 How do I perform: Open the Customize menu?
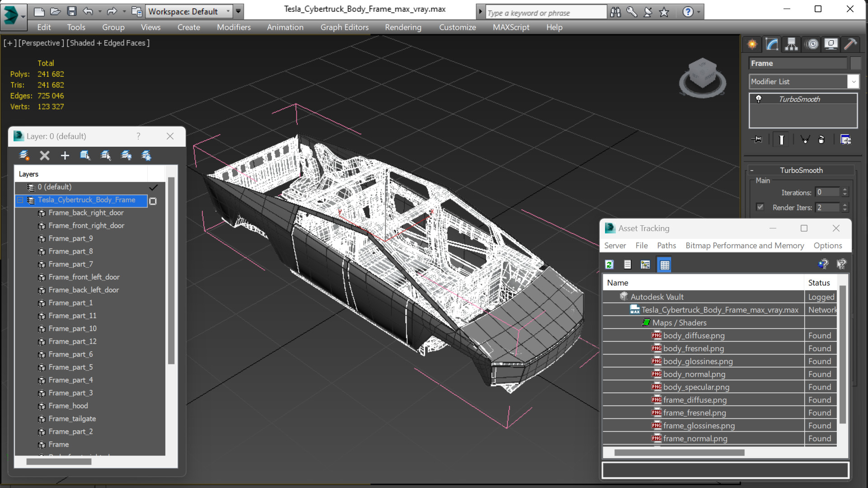click(457, 27)
